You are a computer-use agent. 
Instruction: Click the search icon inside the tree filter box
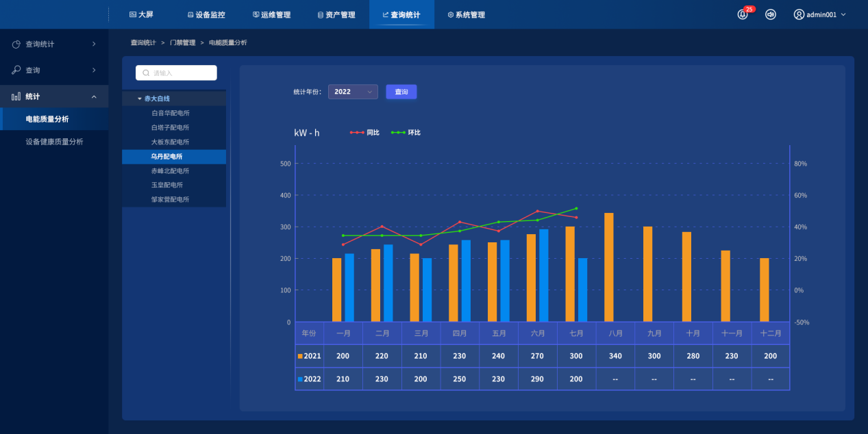[146, 73]
